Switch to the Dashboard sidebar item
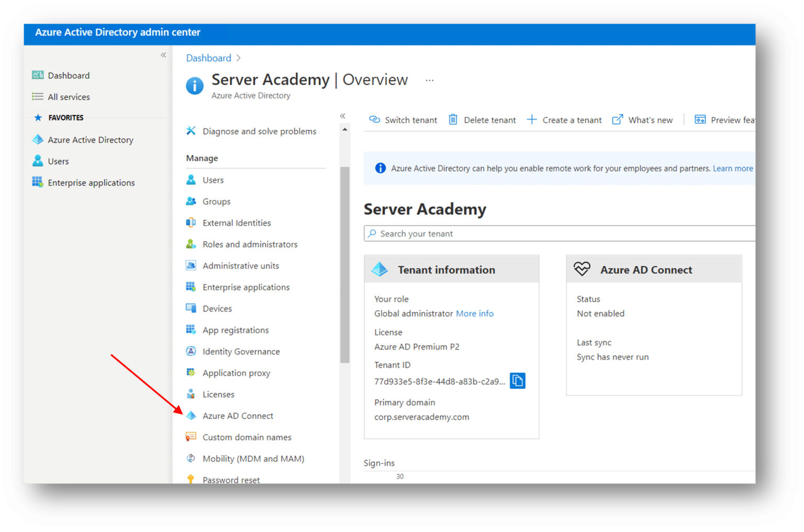This screenshot has height=532, width=804. pyautogui.click(x=69, y=75)
